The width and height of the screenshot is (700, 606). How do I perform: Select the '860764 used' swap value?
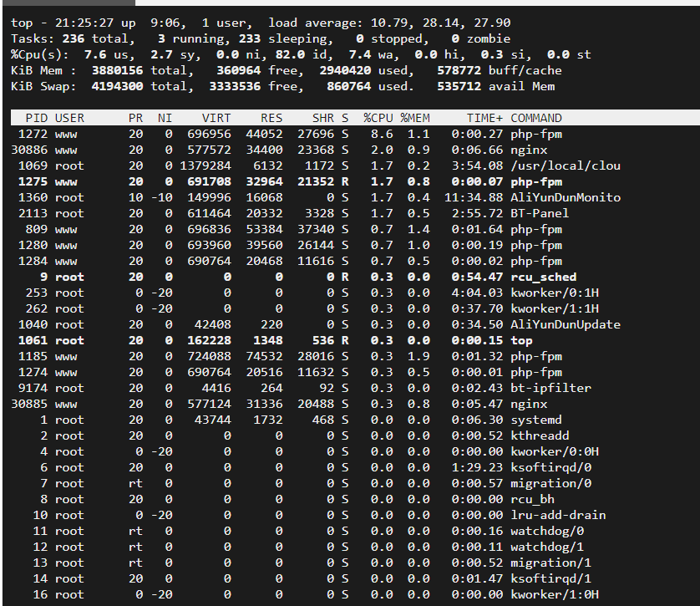(x=367, y=86)
